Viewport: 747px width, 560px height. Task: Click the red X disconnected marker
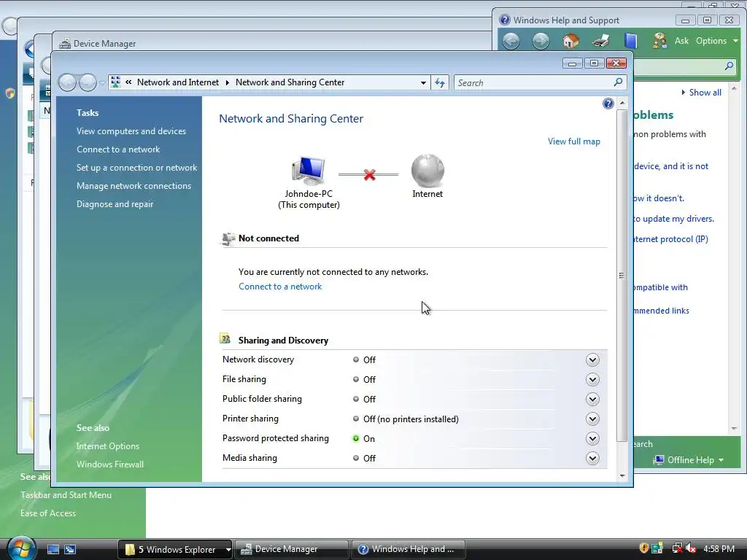click(x=369, y=175)
